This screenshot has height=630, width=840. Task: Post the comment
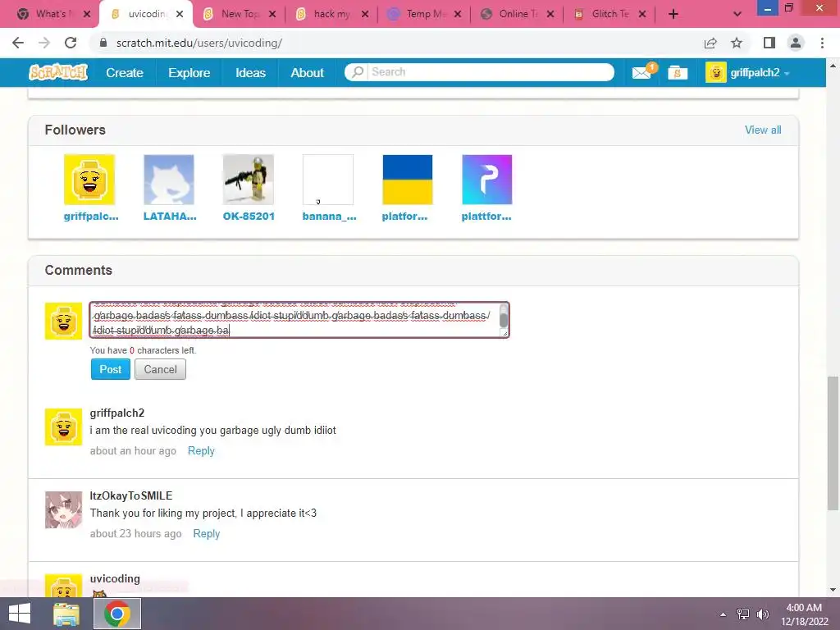pos(111,369)
